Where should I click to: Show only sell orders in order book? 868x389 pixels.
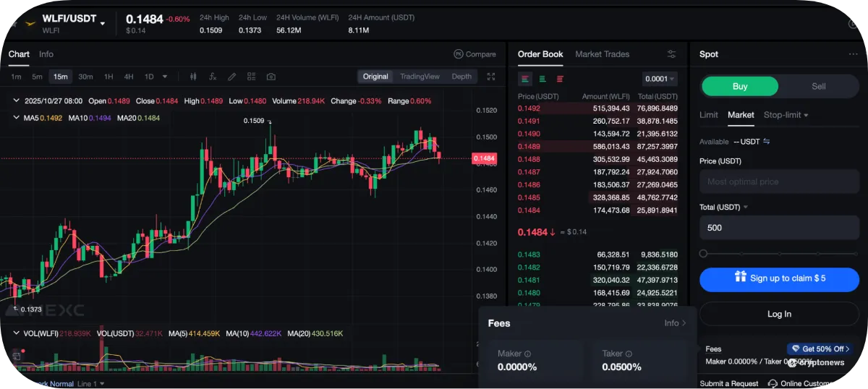point(560,79)
